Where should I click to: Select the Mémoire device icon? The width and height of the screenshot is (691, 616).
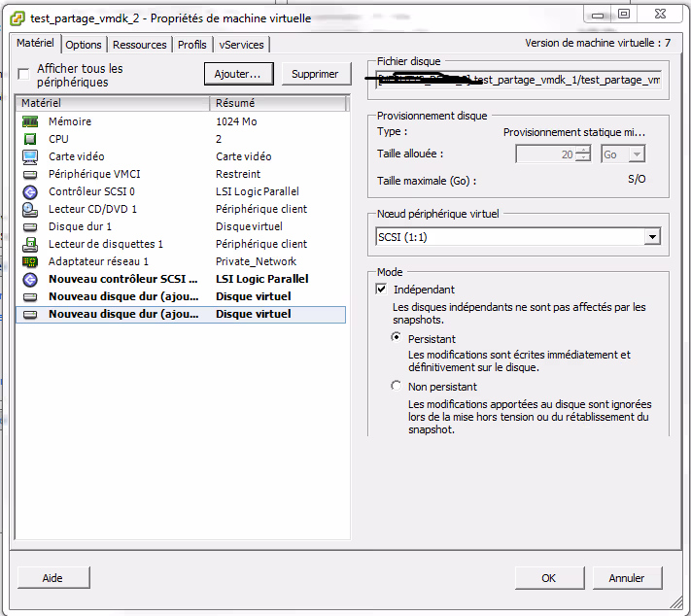coord(30,121)
